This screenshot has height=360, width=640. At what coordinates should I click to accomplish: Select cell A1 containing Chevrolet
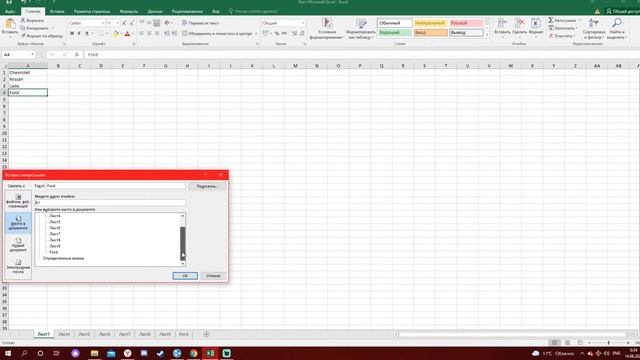(x=28, y=72)
